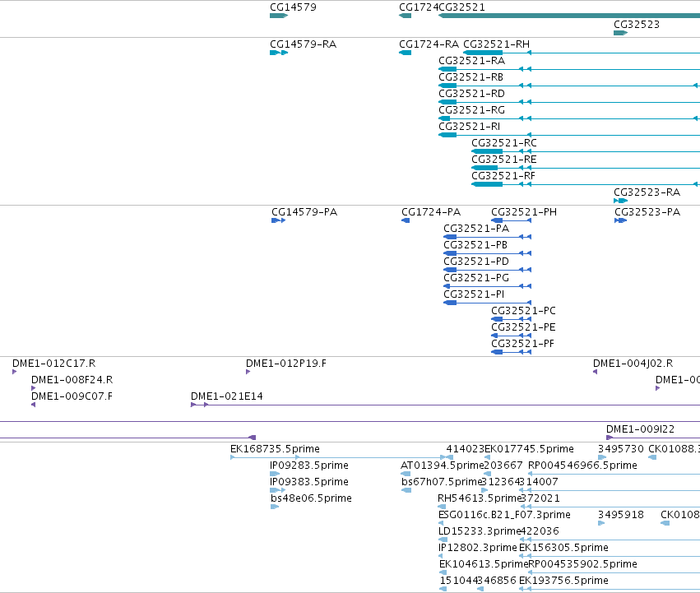Select EST bs67h07.5prime
The height and width of the screenshot is (593, 700).
coord(442,482)
